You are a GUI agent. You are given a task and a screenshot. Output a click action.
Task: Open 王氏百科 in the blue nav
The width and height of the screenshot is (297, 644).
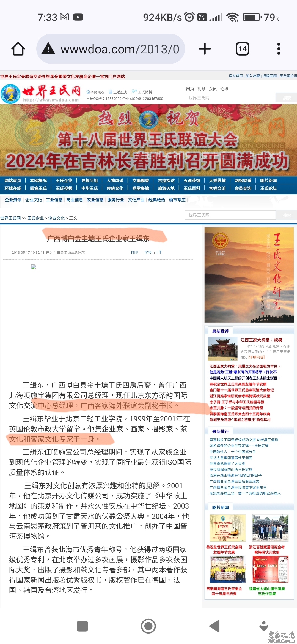[192, 188]
